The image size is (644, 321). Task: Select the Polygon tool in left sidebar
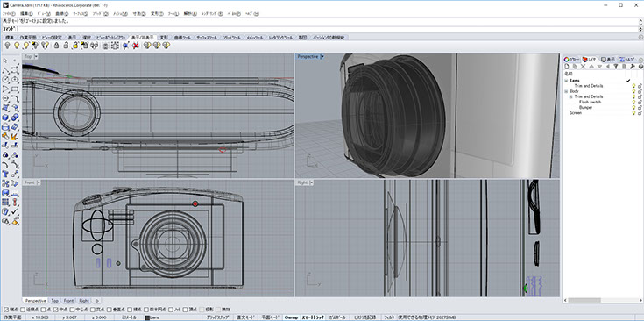(x=6, y=98)
